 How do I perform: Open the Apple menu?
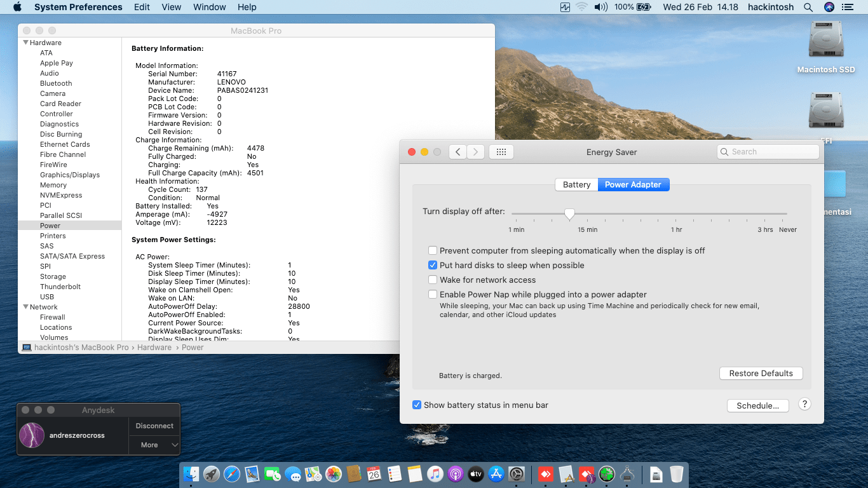pyautogui.click(x=17, y=7)
